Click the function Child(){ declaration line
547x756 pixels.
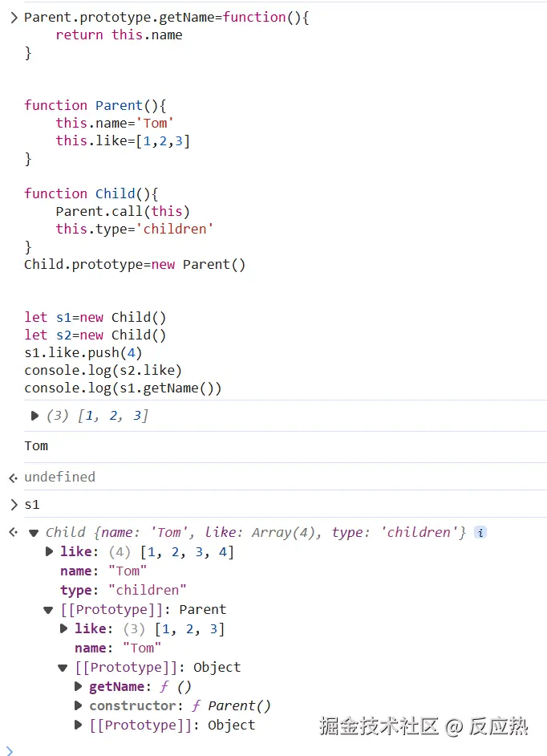pos(91,194)
